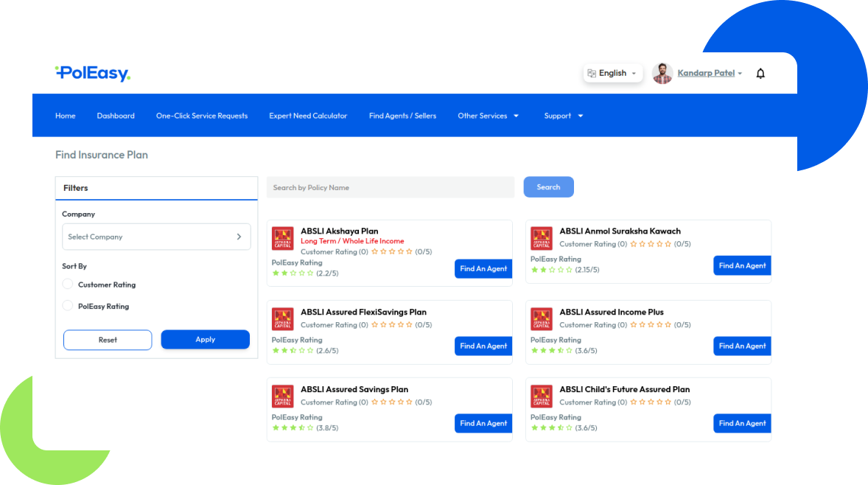Go to Find Agents / Sellers
Image resolution: width=868 pixels, height=485 pixels.
tap(402, 116)
